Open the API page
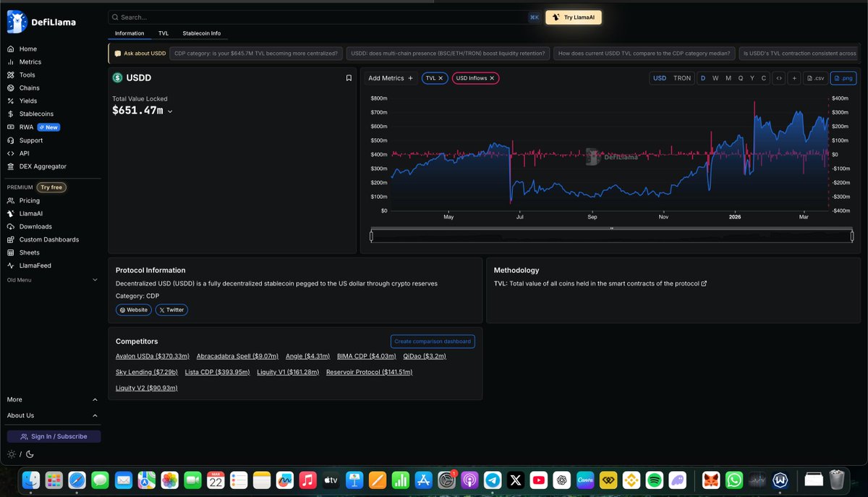 point(18,153)
